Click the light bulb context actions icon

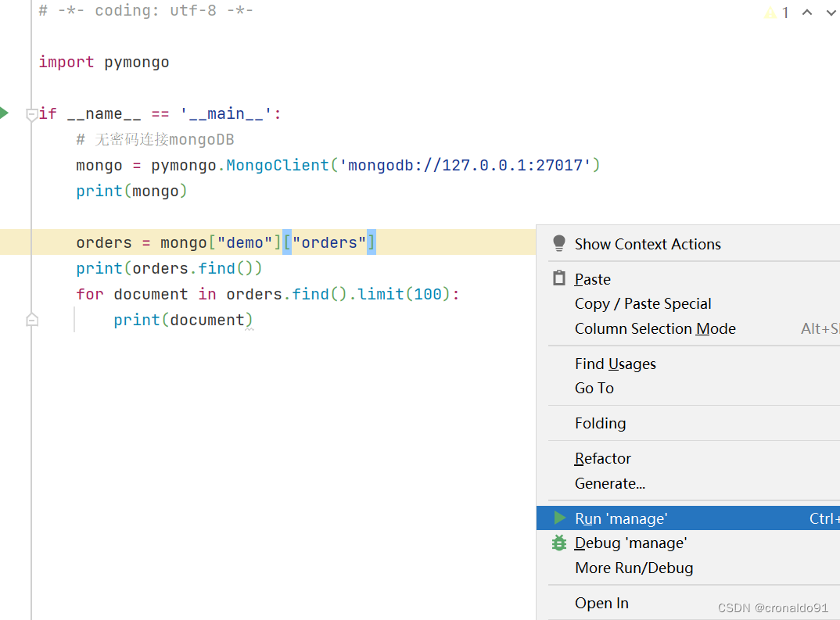coord(558,243)
